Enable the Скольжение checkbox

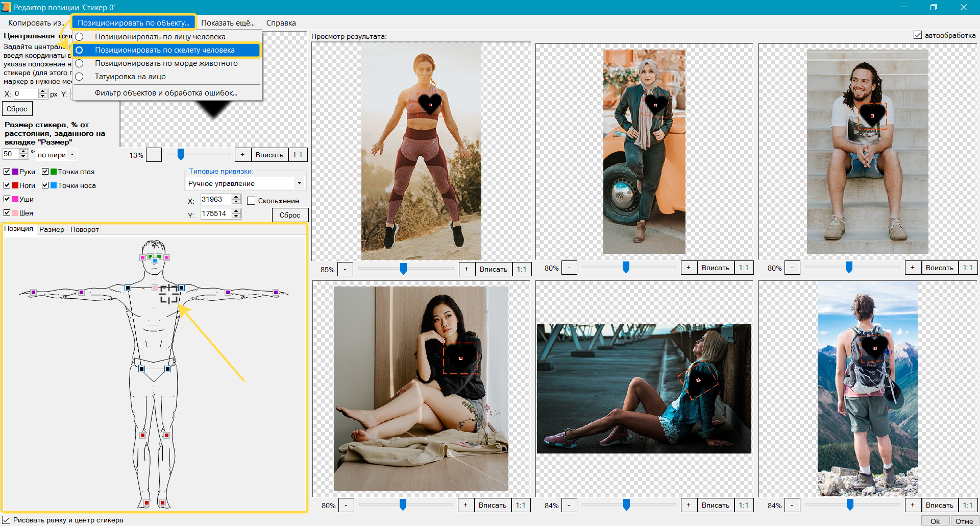click(251, 201)
